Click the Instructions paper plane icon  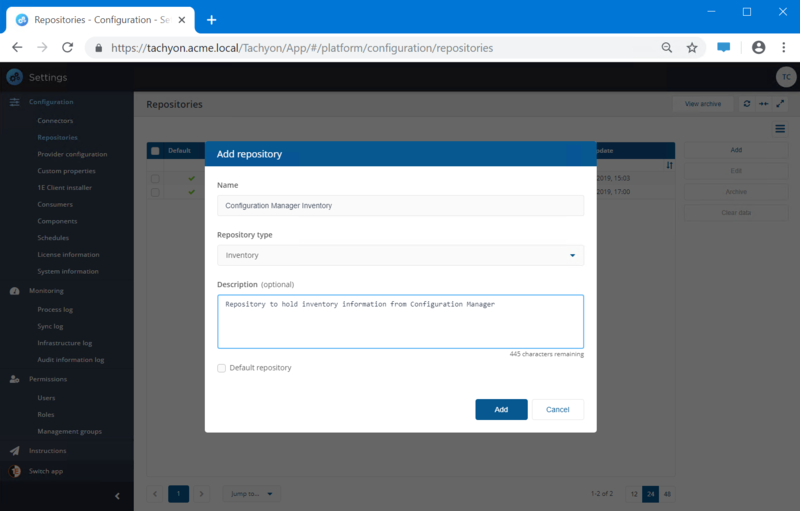click(15, 451)
